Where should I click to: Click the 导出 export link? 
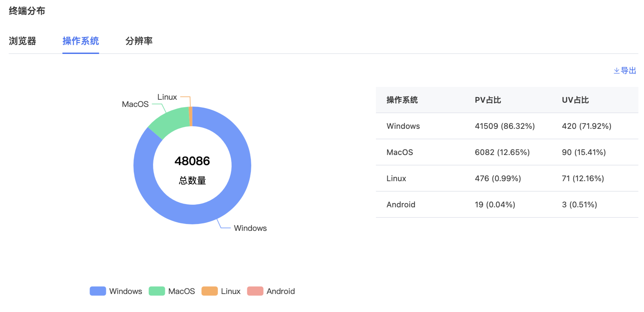[625, 71]
